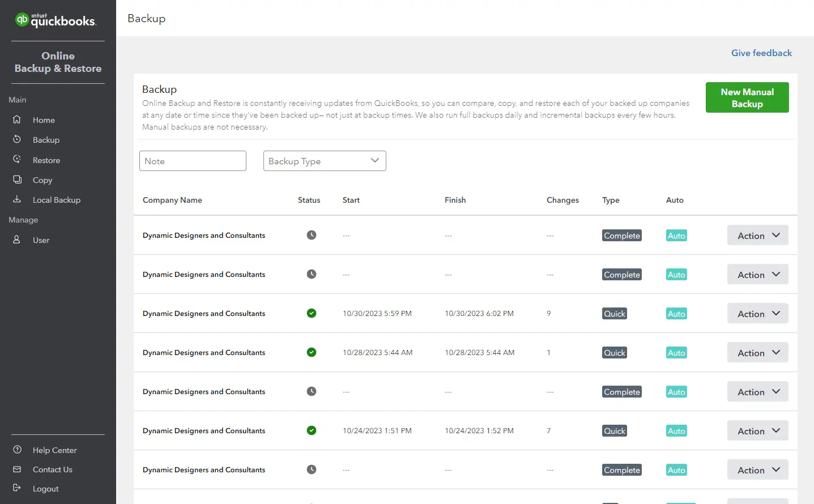The height and width of the screenshot is (504, 814).
Task: Click the Quick type badge for 10/30/2023 backup
Action: click(x=615, y=314)
